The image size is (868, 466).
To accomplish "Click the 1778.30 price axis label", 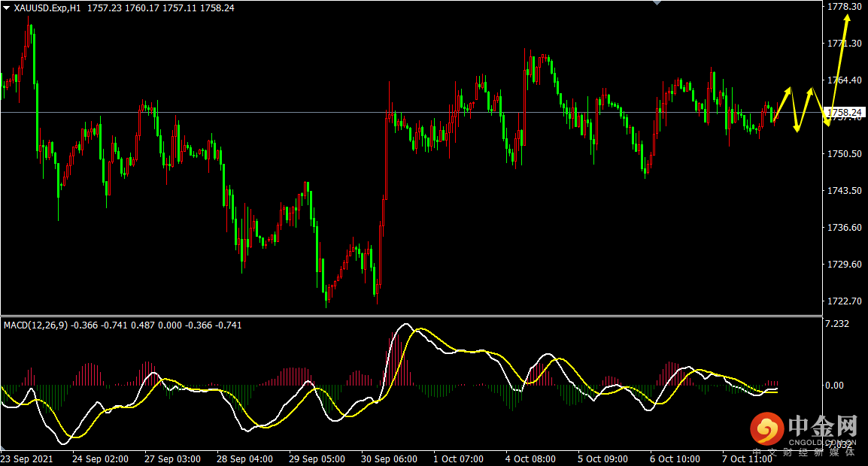I will click(x=843, y=7).
